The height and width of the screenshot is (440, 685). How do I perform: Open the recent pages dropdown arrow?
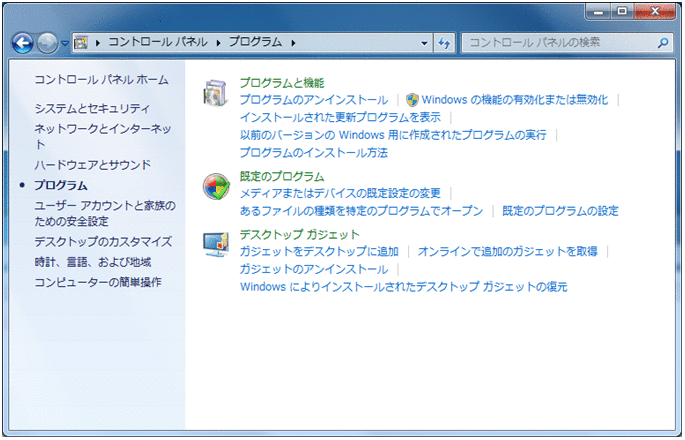(65, 43)
